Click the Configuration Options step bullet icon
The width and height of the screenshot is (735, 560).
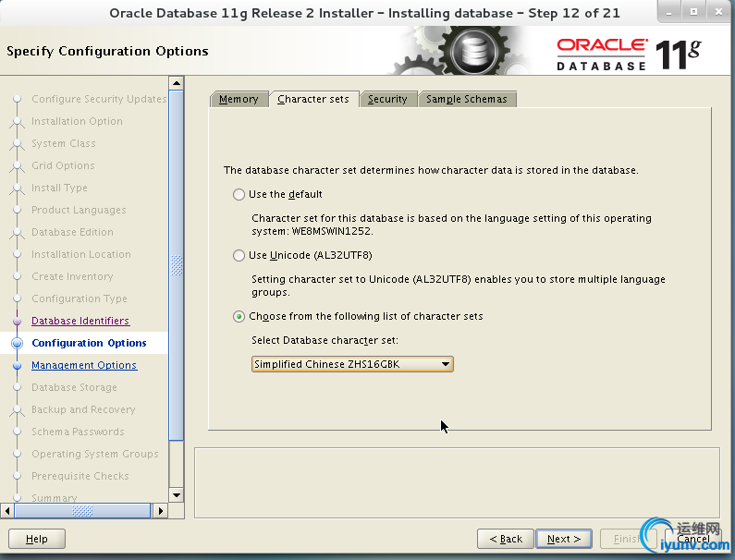point(18,343)
